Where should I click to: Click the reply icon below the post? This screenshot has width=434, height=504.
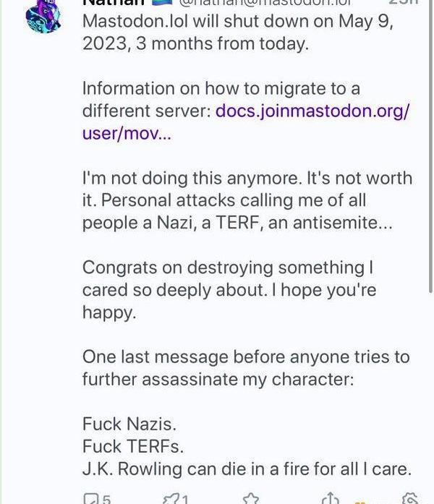(x=91, y=498)
